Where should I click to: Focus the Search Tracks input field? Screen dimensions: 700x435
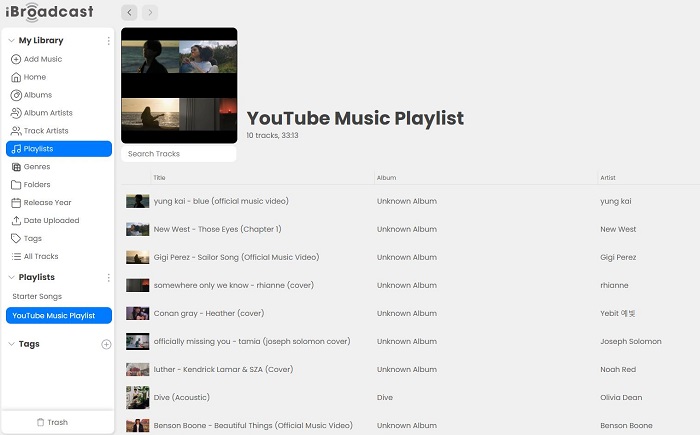[x=179, y=154]
